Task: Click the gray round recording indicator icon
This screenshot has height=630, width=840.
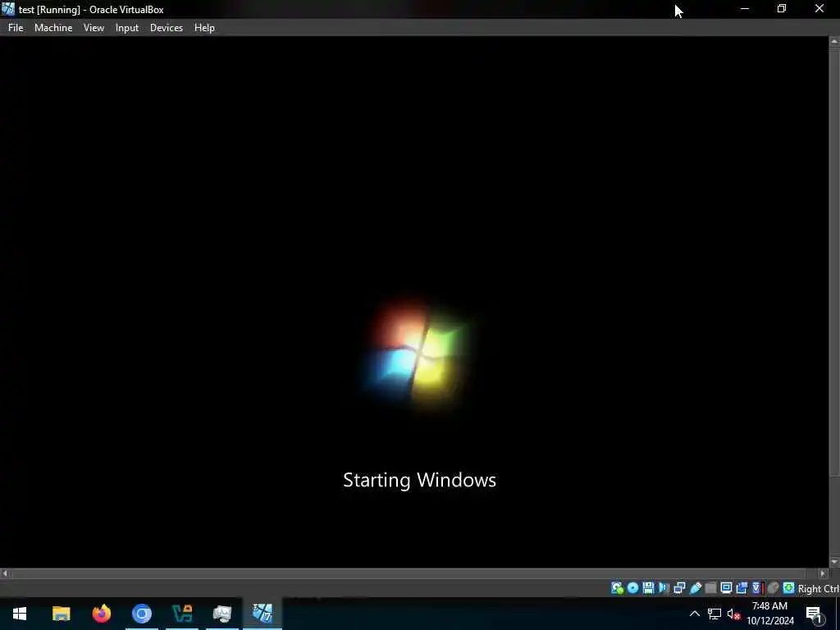Action: pos(773,588)
